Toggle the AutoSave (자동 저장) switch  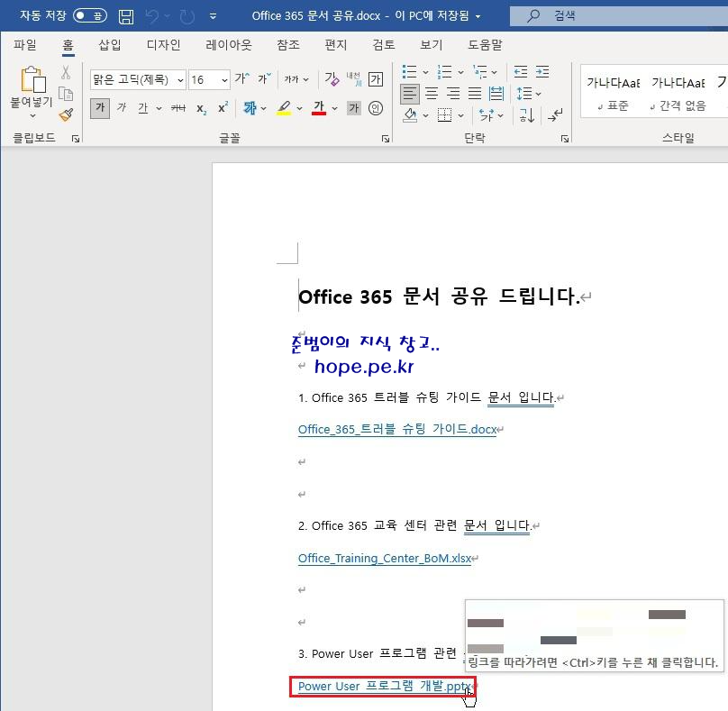click(90, 16)
